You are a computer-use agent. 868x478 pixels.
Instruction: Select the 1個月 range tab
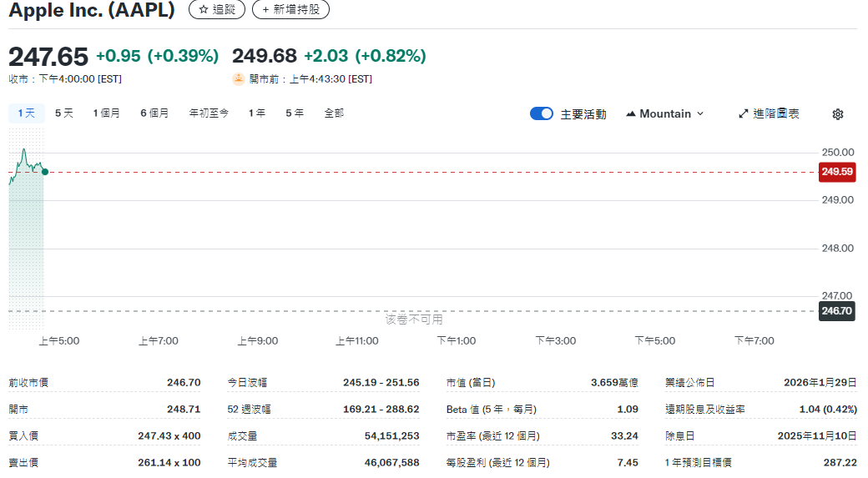(x=106, y=113)
